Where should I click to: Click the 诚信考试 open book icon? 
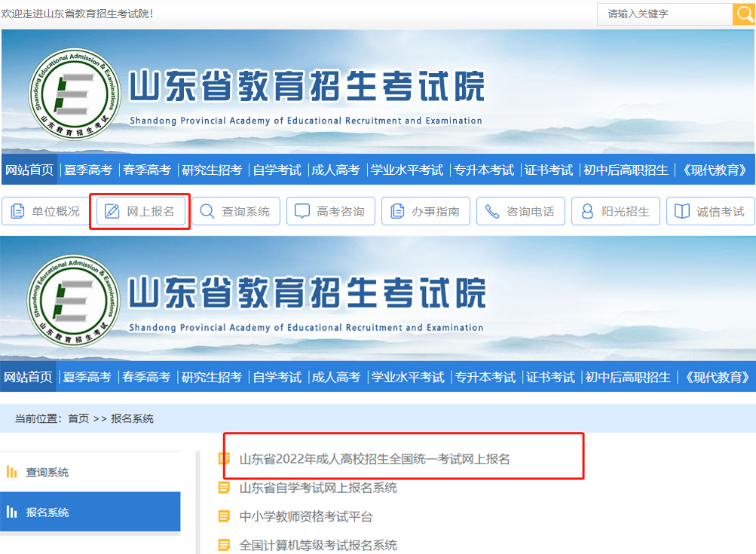[682, 212]
